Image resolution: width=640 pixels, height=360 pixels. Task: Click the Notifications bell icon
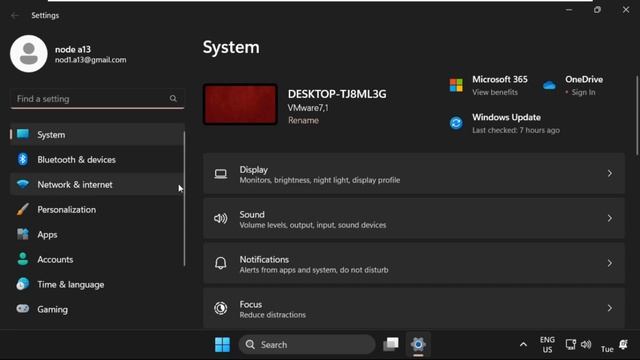tap(221, 263)
